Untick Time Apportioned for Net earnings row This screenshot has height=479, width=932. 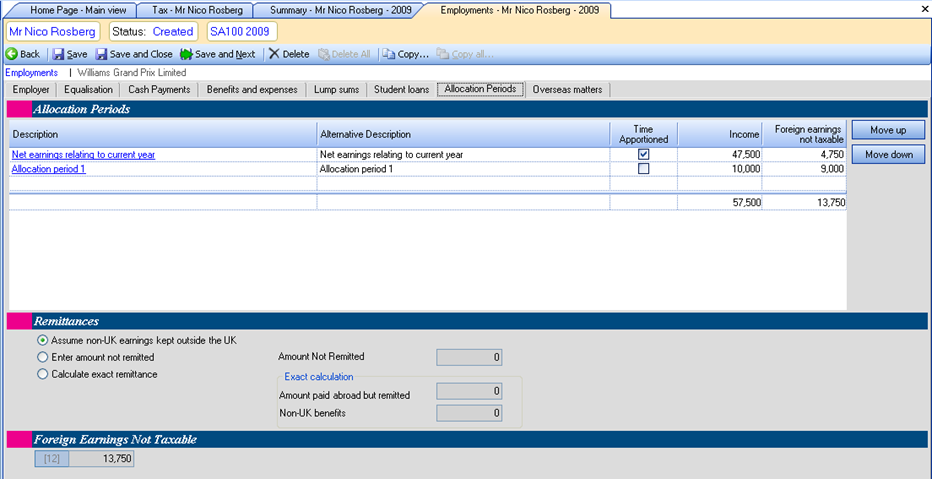pyautogui.click(x=644, y=155)
